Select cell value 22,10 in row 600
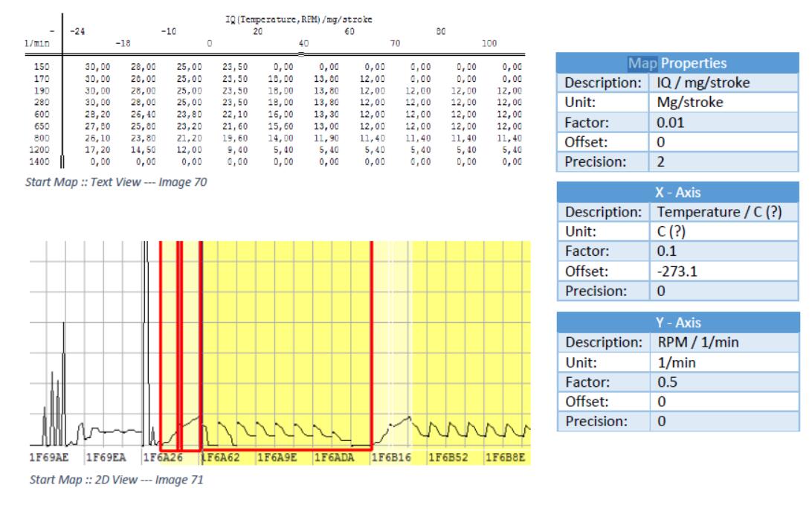 [235, 114]
